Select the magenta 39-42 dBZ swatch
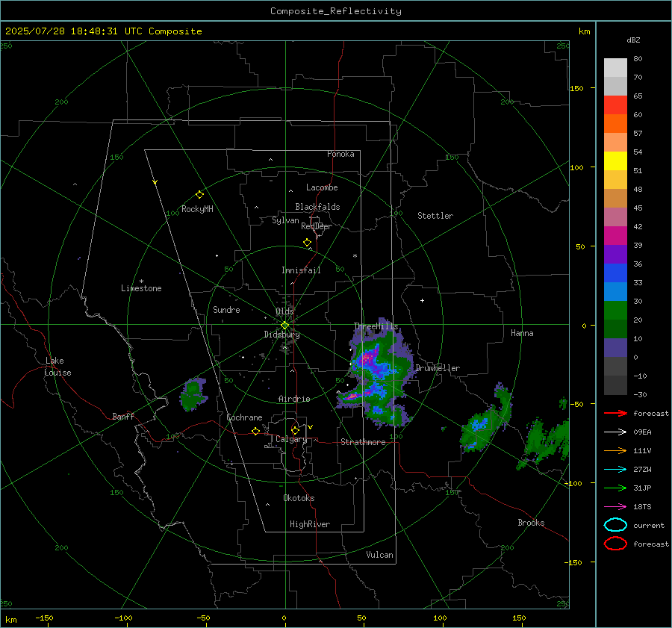This screenshot has width=672, height=628. tap(615, 236)
